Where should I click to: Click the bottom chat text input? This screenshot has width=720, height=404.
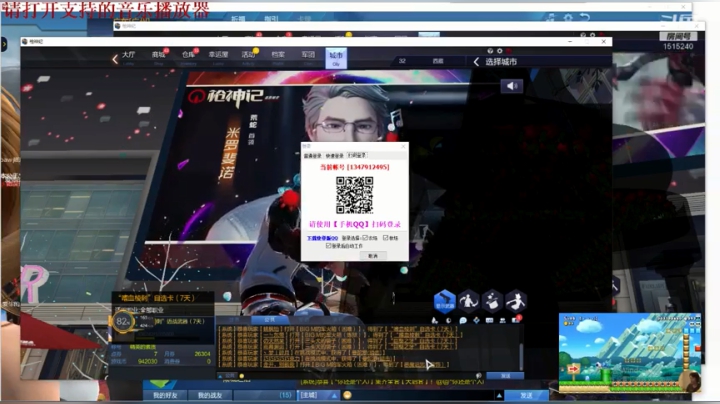[x=423, y=395]
